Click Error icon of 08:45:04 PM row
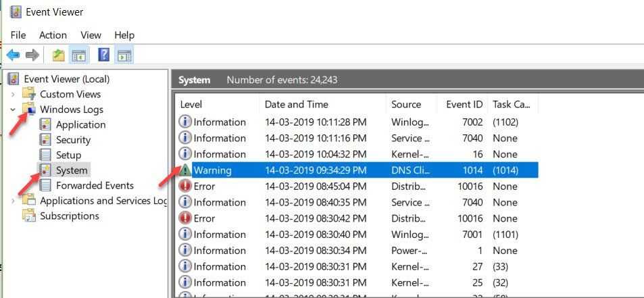This screenshot has height=298, width=644. 185,186
